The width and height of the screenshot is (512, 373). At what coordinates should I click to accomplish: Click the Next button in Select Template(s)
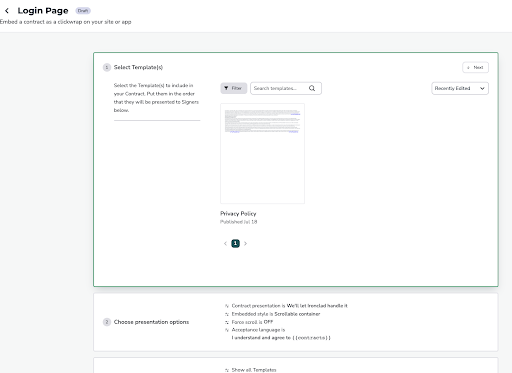tap(475, 67)
